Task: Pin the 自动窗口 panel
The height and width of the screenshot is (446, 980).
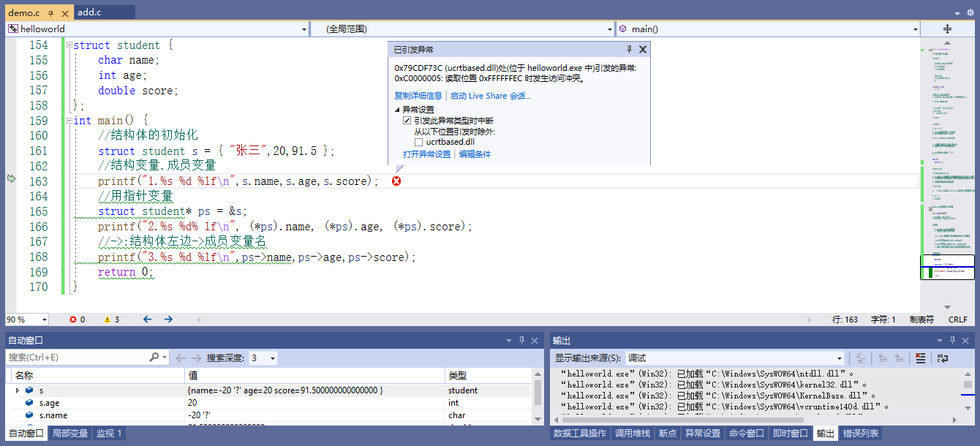Action: point(522,341)
